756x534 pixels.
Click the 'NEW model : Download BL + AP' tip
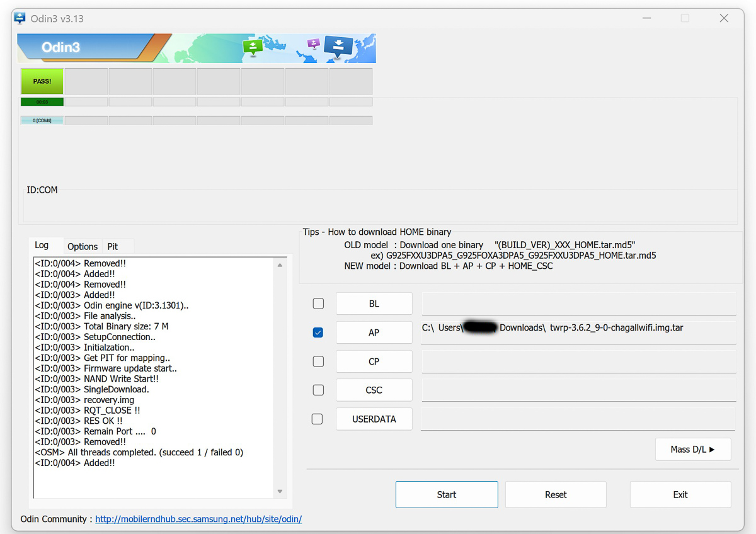point(449,266)
